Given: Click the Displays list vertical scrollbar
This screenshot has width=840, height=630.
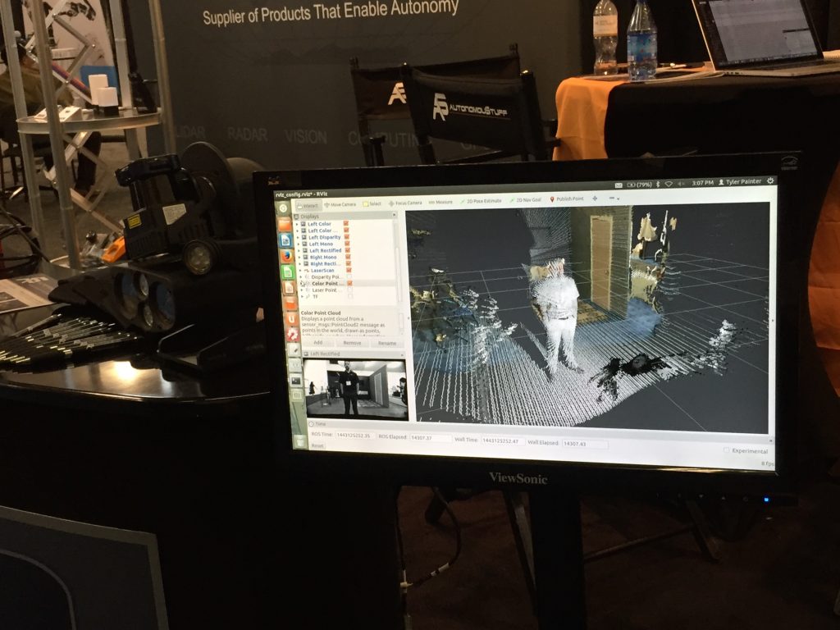Looking at the screenshot, I should pos(398,274).
